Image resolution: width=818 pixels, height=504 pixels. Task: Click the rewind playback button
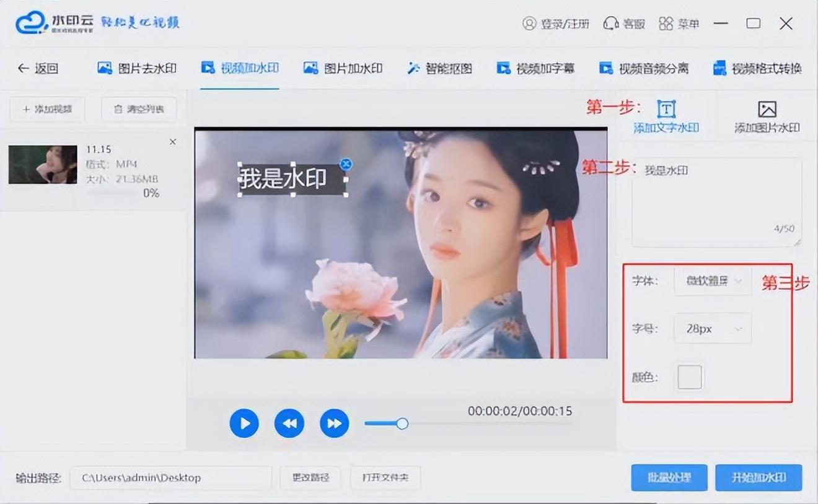[x=289, y=424]
